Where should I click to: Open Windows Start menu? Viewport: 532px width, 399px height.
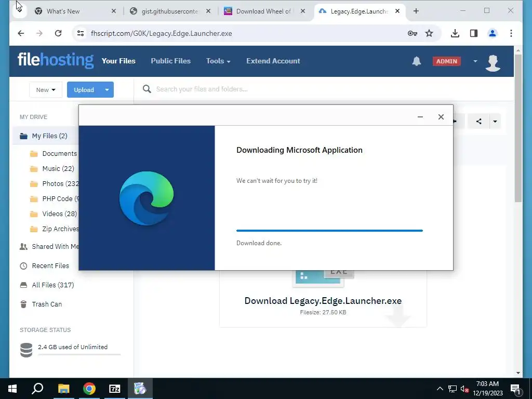[x=12, y=389]
